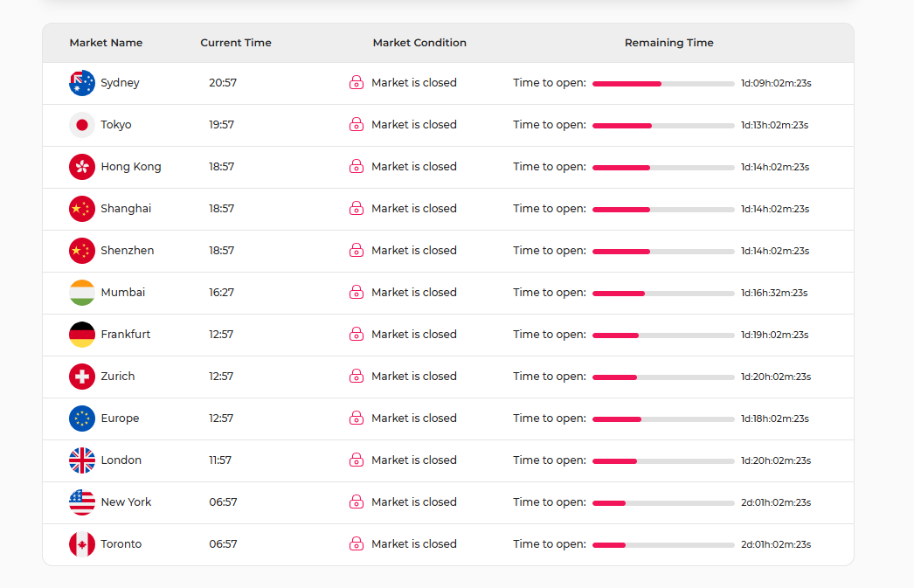The image size is (914, 588).
Task: Click the Market Condition column header
Action: pos(419,43)
